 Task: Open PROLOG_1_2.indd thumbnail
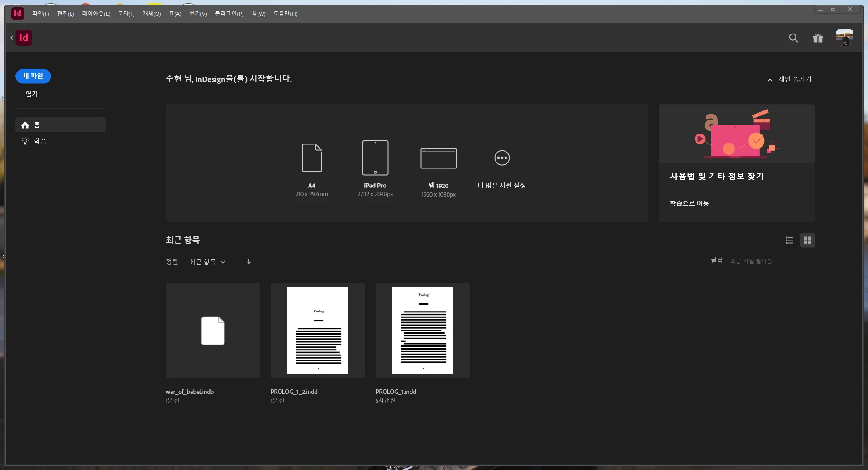[318, 331]
